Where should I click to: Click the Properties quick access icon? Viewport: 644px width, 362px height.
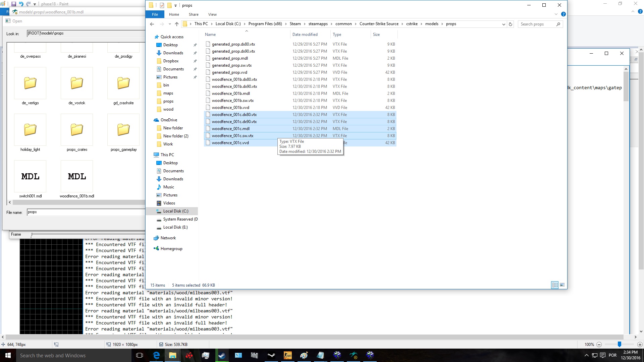click(x=162, y=5)
